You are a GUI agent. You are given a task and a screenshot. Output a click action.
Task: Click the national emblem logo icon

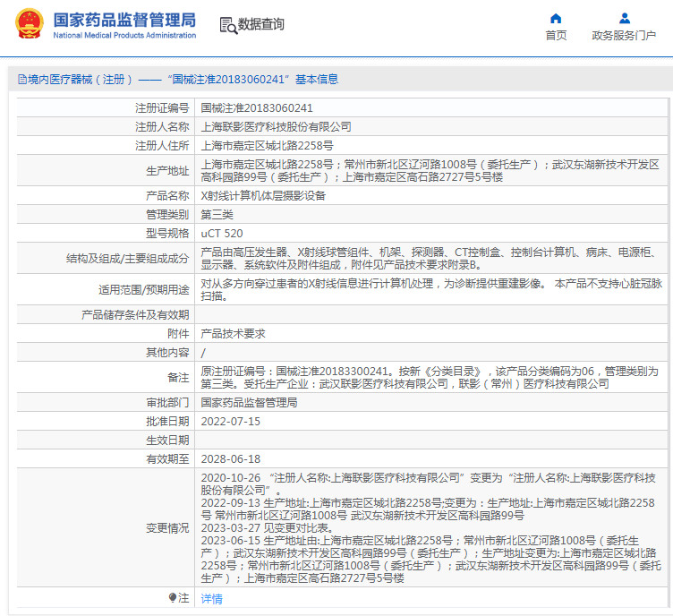pos(30,23)
